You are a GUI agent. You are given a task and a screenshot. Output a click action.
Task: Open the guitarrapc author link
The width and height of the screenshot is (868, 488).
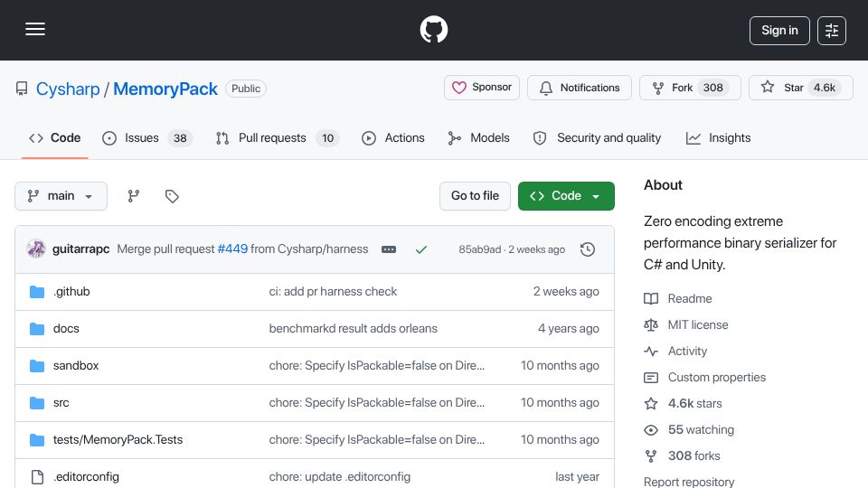tap(80, 249)
